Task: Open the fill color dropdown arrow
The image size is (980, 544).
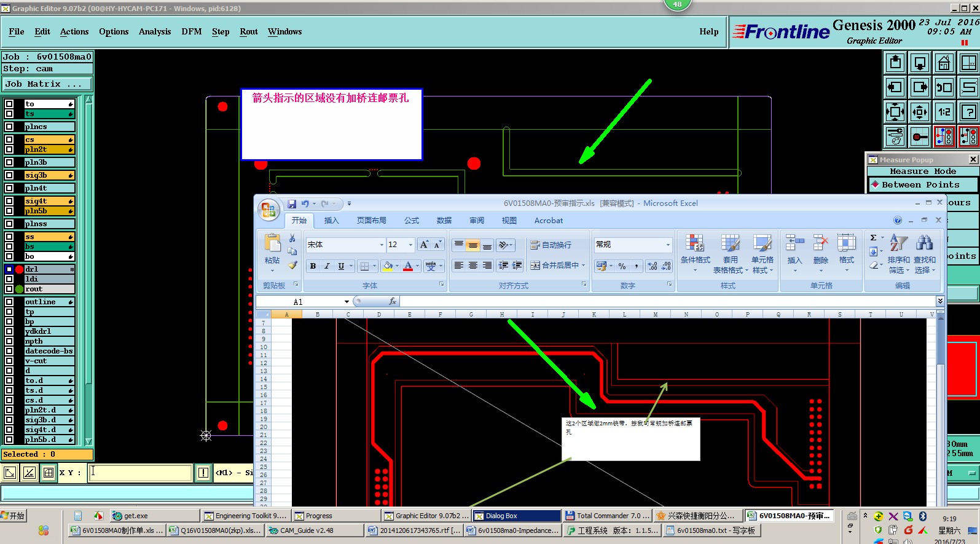Action: point(397,266)
